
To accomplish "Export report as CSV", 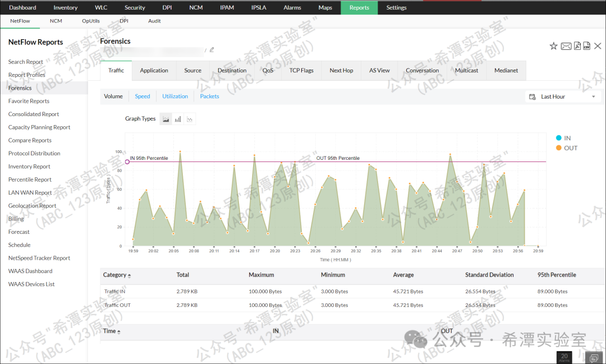I will pyautogui.click(x=587, y=46).
